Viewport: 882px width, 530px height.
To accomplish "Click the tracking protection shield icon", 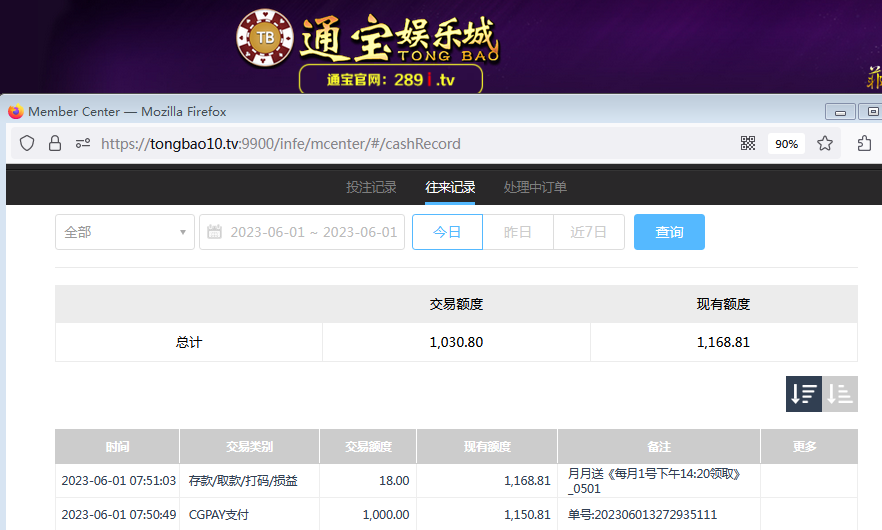I will point(28,144).
